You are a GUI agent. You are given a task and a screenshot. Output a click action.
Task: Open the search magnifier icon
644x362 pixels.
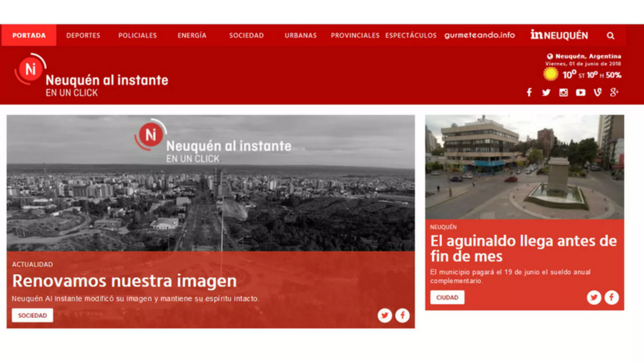610,35
